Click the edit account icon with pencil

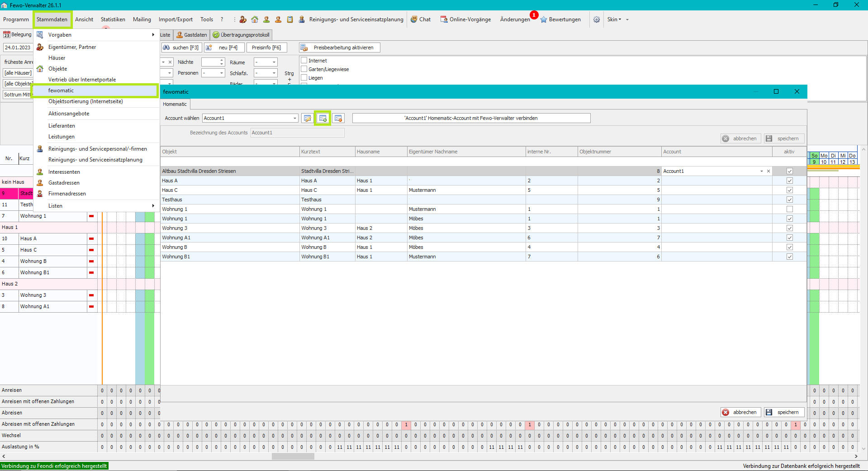click(x=308, y=118)
